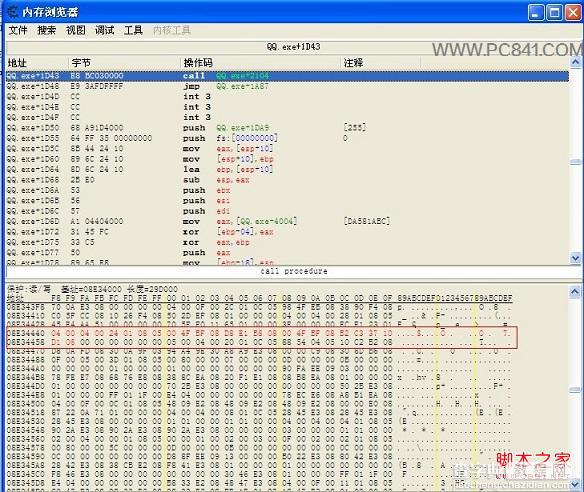
Task: Click the disassembler scroll down arrow
Action: (575, 258)
